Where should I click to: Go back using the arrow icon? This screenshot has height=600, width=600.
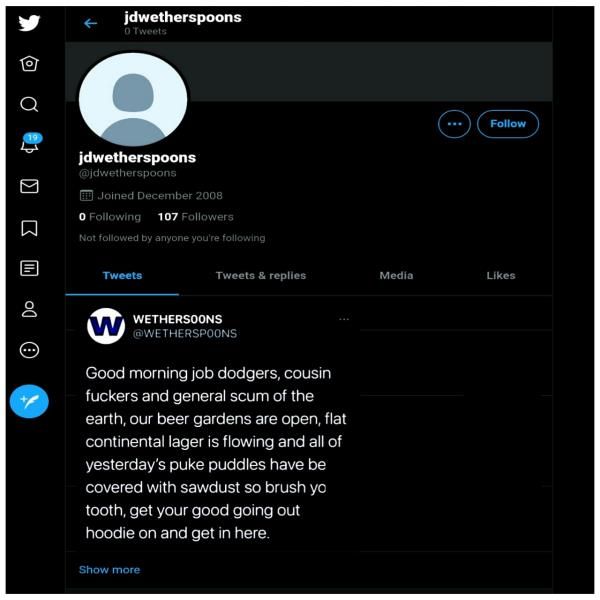90,23
